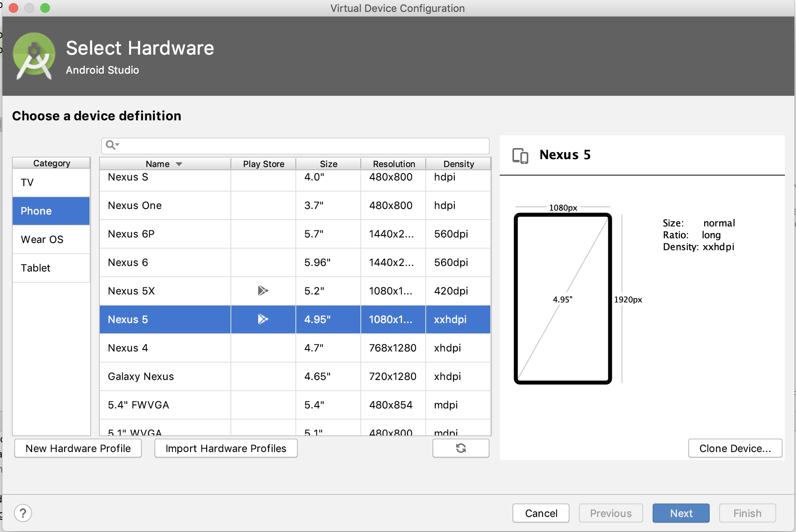Click the Play Store icon in the Nexus 5 row
The width and height of the screenshot is (796, 532).
click(263, 319)
